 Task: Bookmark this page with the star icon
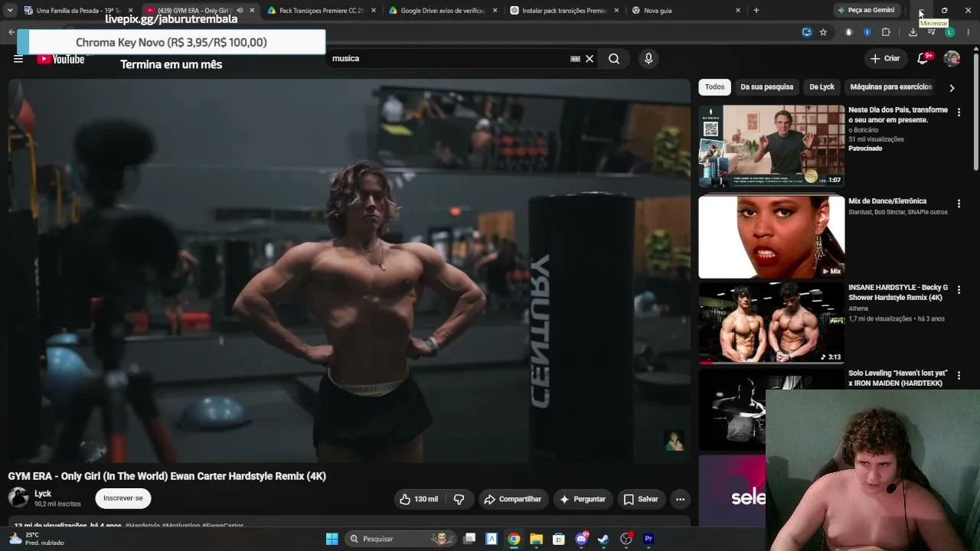[823, 32]
